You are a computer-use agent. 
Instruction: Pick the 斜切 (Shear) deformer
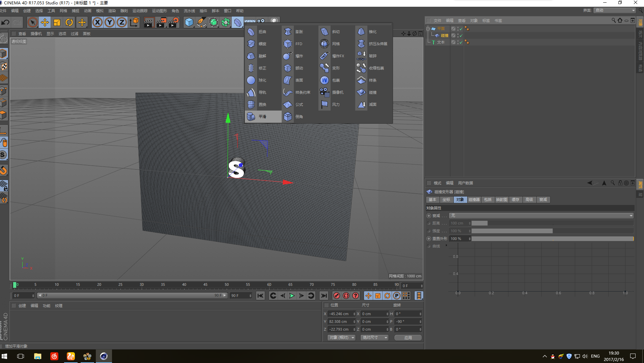coord(325,32)
